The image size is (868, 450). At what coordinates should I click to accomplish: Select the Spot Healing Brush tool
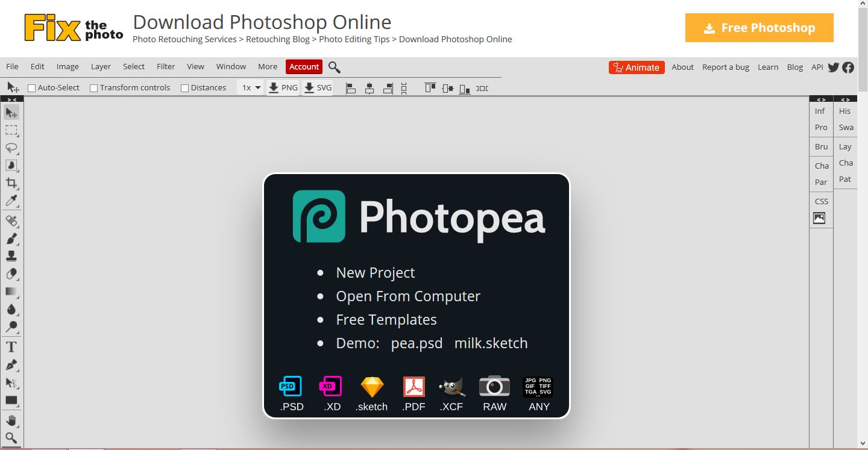click(11, 220)
